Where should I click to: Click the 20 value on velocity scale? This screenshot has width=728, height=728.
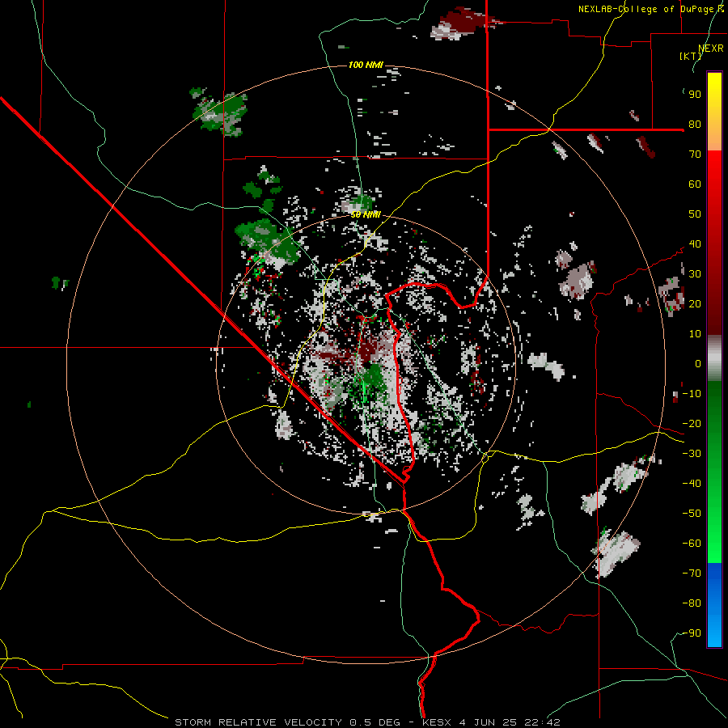point(695,304)
